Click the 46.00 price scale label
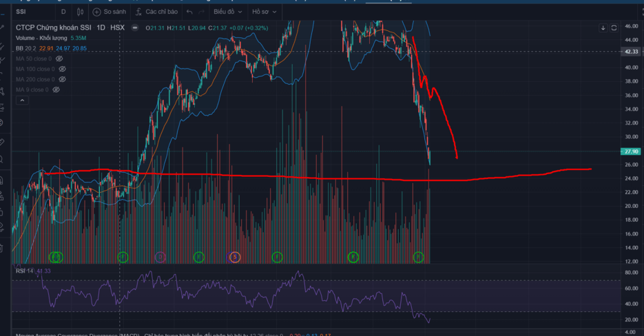The image size is (644, 336). pos(632,26)
